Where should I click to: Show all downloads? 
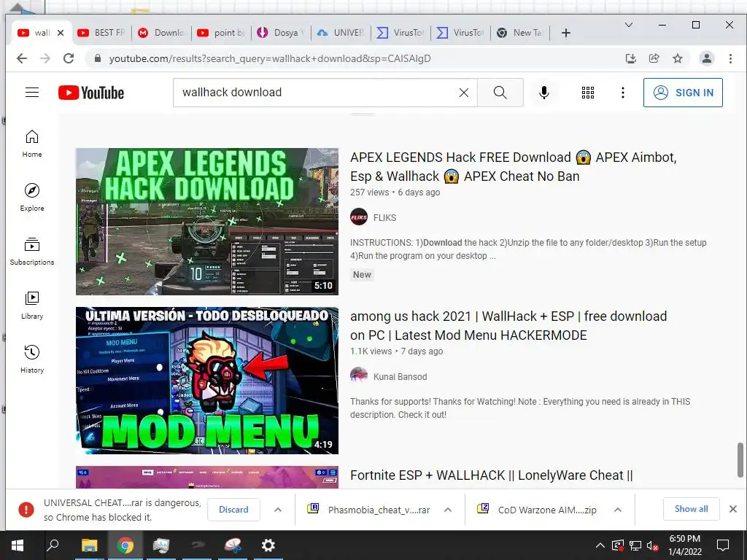pyautogui.click(x=691, y=509)
